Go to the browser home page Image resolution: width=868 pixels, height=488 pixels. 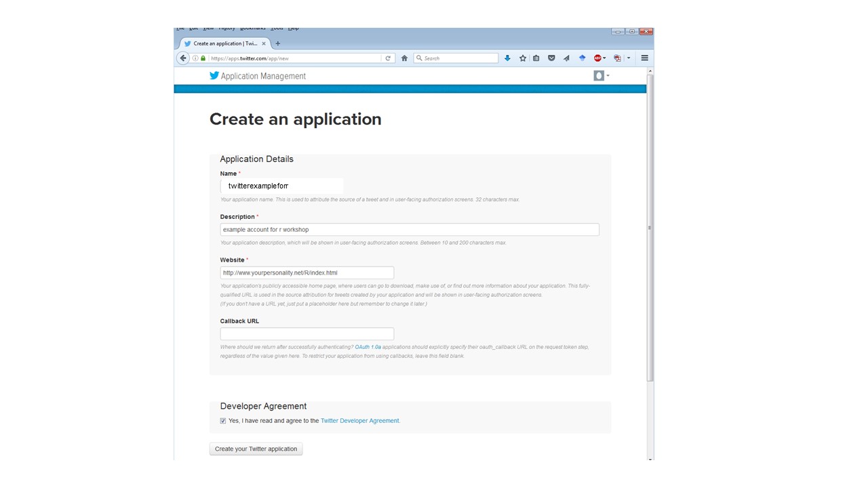[404, 58]
